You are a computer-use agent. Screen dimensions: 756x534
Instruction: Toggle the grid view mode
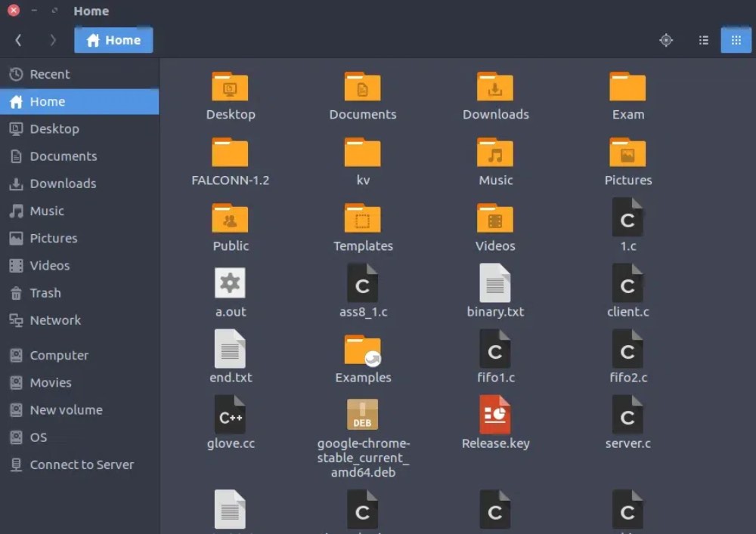pyautogui.click(x=736, y=40)
